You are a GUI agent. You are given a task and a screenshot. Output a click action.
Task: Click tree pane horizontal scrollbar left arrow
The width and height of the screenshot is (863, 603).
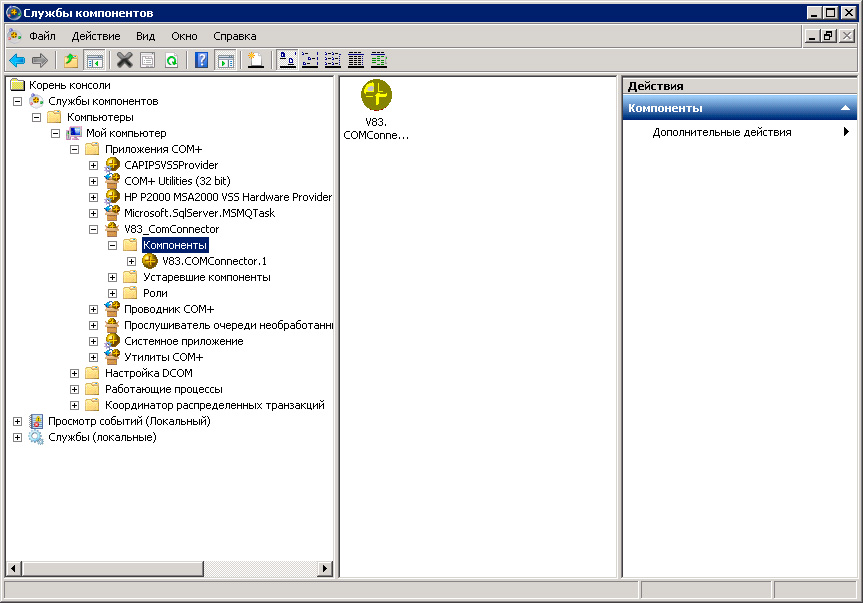(14, 568)
